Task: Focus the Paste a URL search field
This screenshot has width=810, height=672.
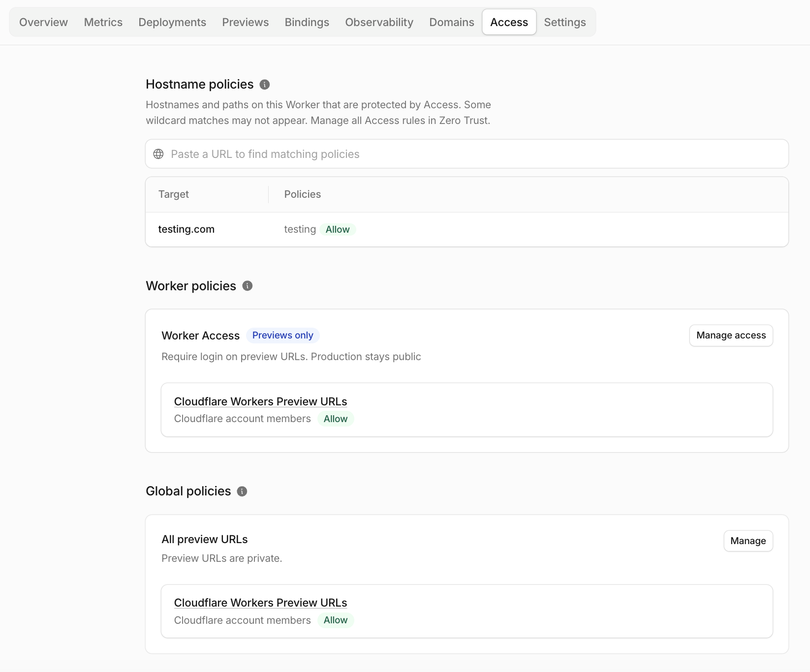Action: (x=467, y=154)
